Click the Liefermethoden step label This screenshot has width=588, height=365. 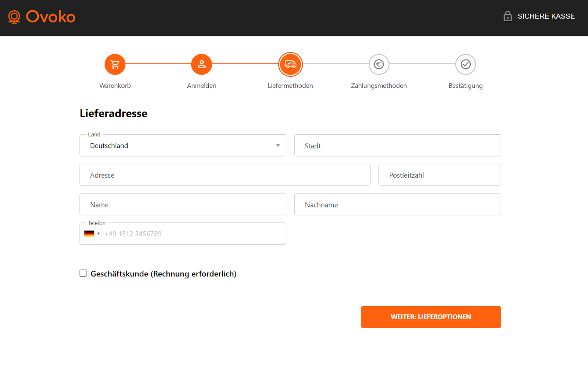(x=290, y=86)
